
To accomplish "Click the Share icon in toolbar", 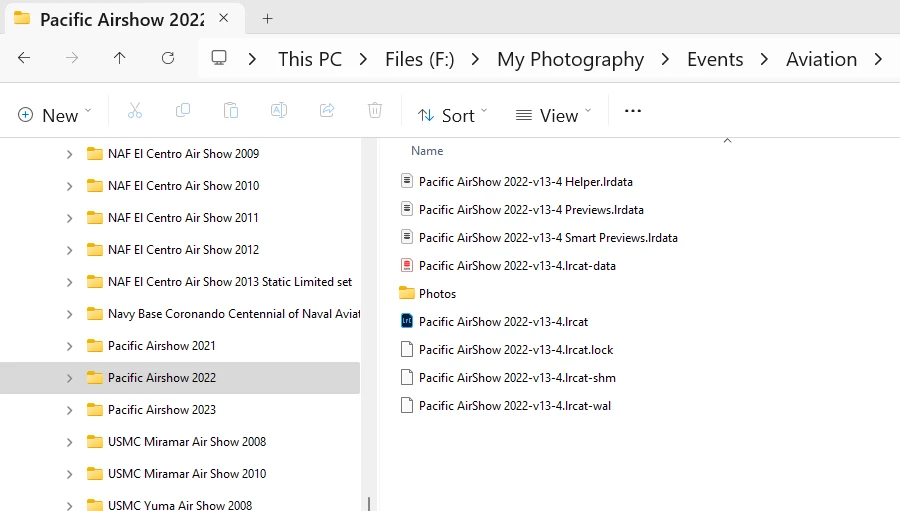I will 327,110.
